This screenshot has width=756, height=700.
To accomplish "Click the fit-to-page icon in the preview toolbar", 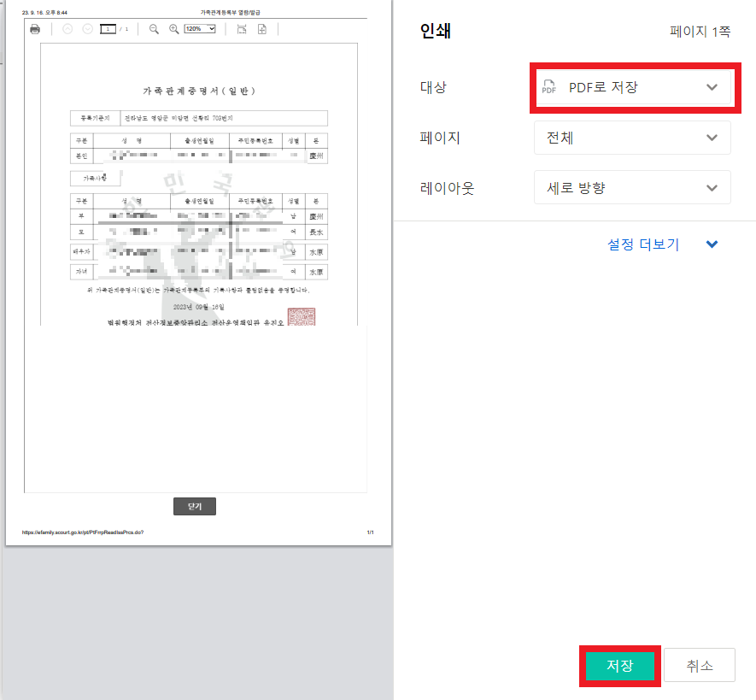I will point(261,29).
